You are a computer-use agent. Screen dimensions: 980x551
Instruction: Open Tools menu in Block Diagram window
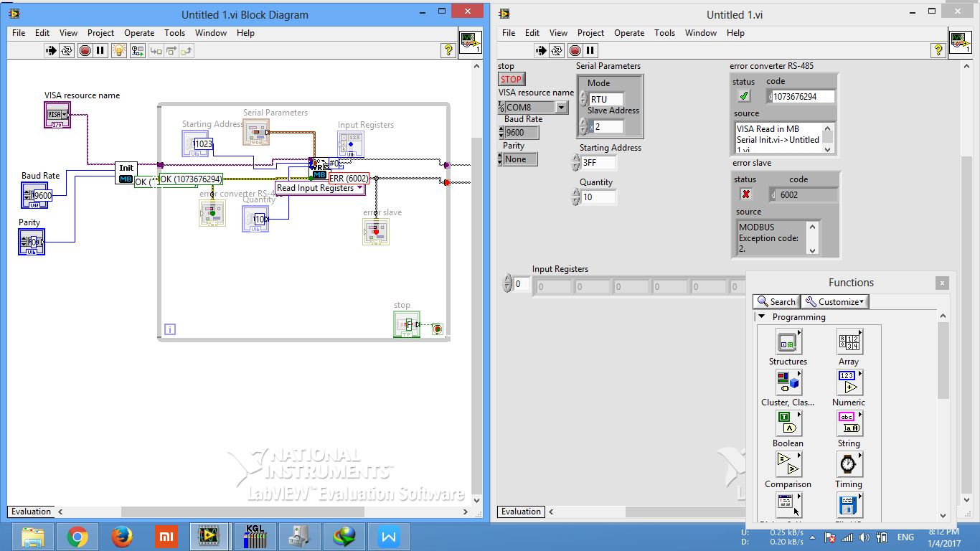coord(174,32)
